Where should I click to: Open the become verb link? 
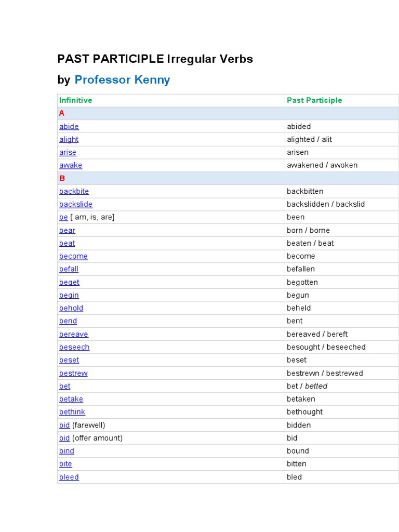pos(73,256)
